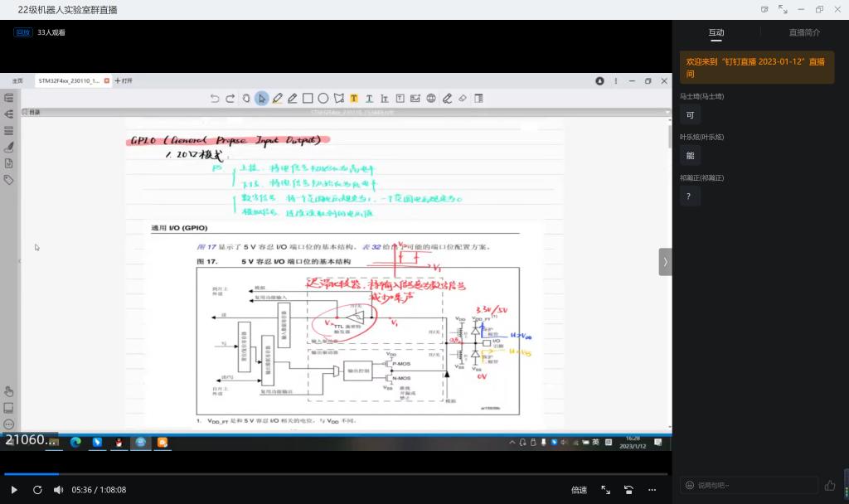Select the pointer arrow tool in toolbar
The image size is (849, 504).
point(261,98)
